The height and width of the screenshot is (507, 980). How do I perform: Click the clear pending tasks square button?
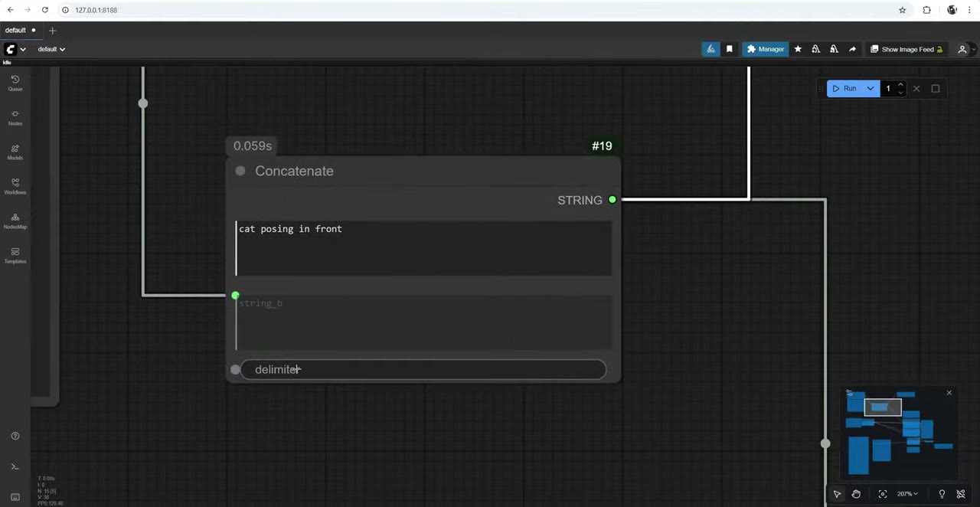[936, 89]
